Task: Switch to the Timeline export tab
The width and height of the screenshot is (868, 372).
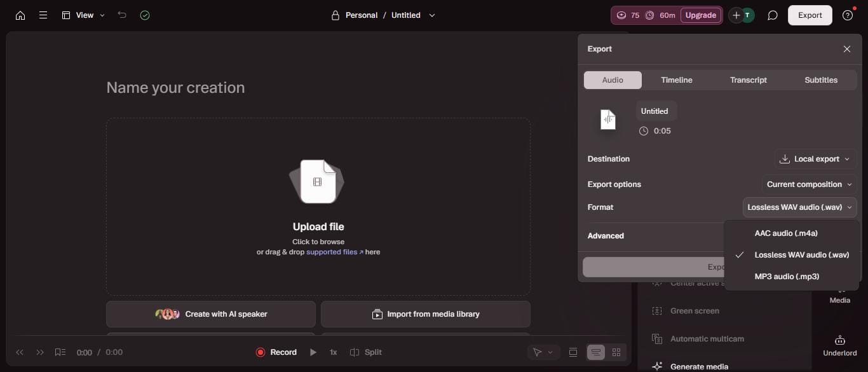Action: tap(677, 80)
